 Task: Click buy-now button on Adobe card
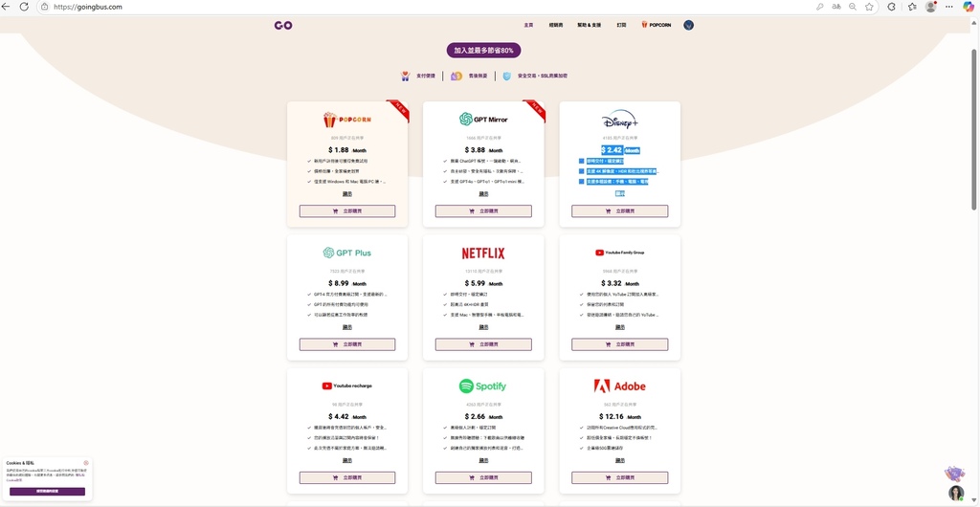tap(619, 477)
